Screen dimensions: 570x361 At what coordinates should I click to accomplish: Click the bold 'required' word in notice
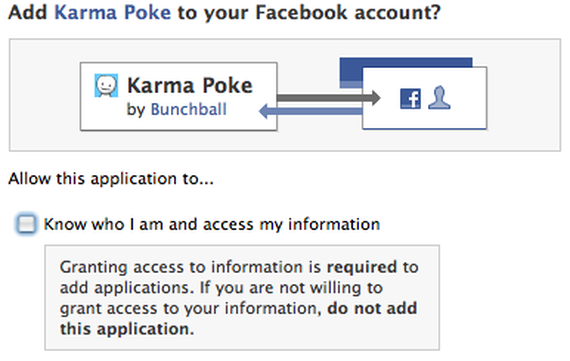coord(362,267)
